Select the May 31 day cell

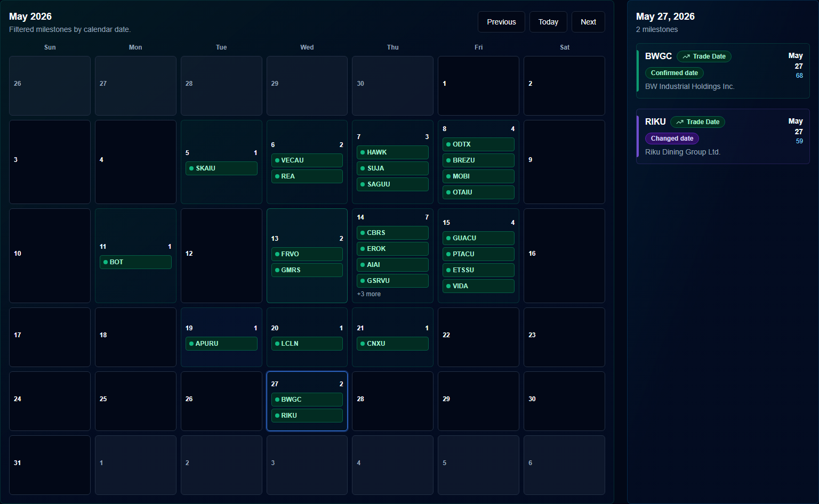coord(50,465)
